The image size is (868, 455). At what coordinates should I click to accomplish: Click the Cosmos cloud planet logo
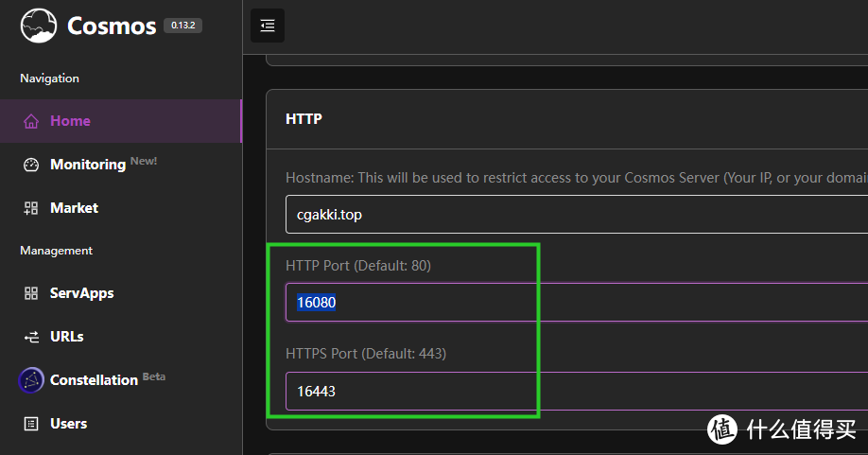pos(39,26)
